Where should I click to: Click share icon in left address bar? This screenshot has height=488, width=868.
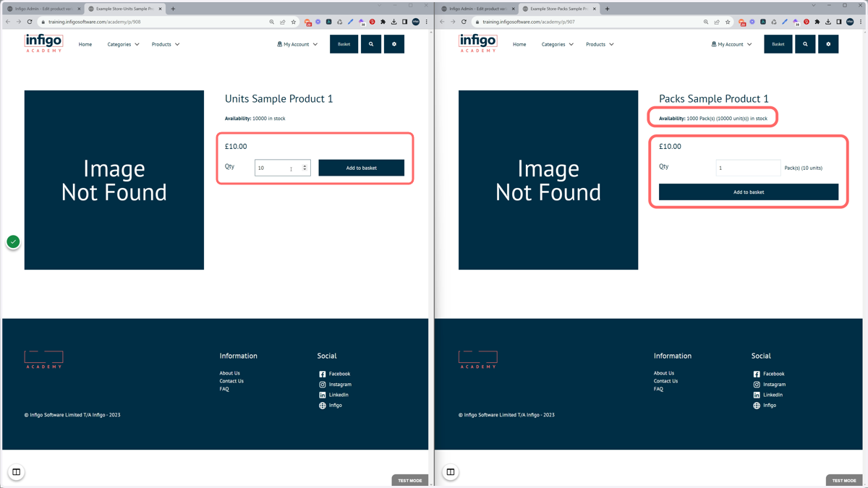click(283, 22)
